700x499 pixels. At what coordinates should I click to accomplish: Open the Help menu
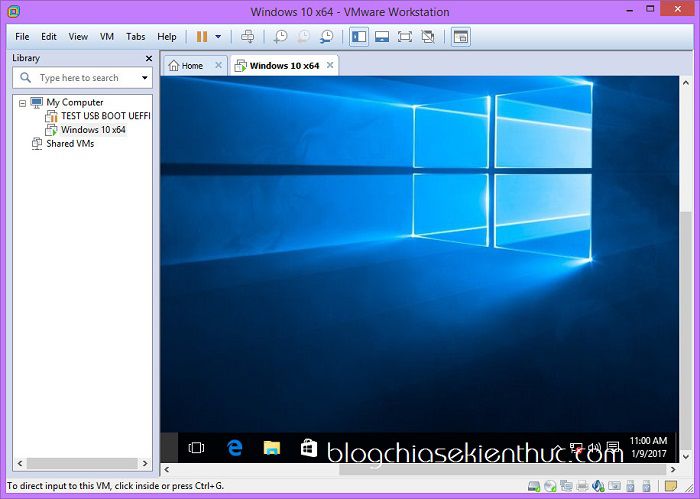(167, 37)
